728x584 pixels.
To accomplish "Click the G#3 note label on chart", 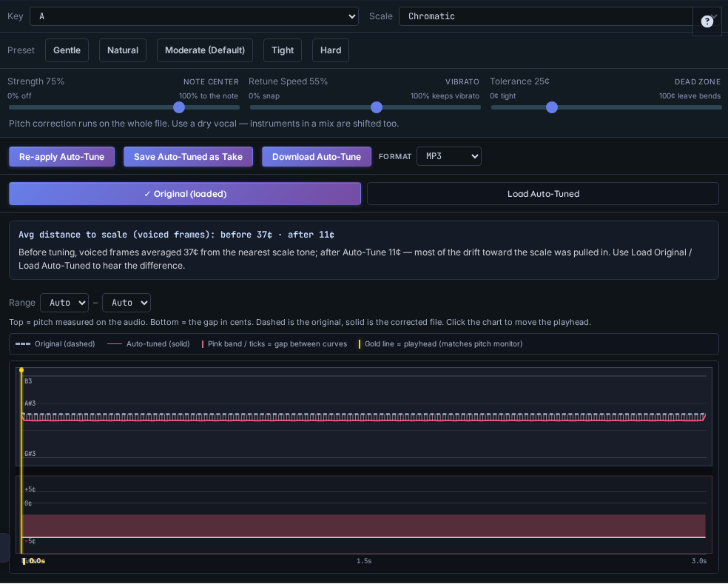I will click(x=30, y=454).
